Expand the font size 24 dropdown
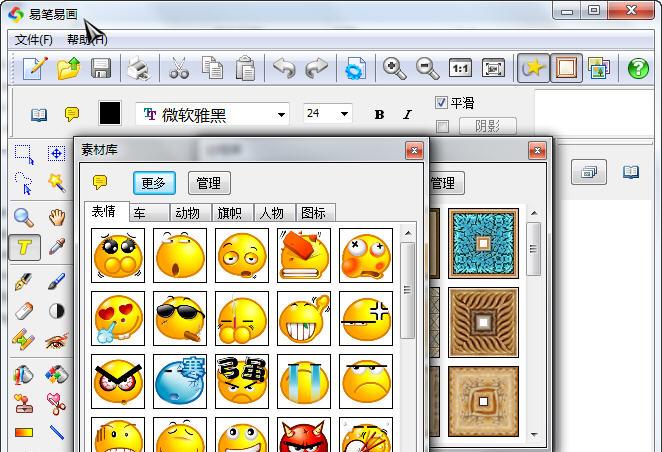The image size is (662, 452). tap(345, 114)
